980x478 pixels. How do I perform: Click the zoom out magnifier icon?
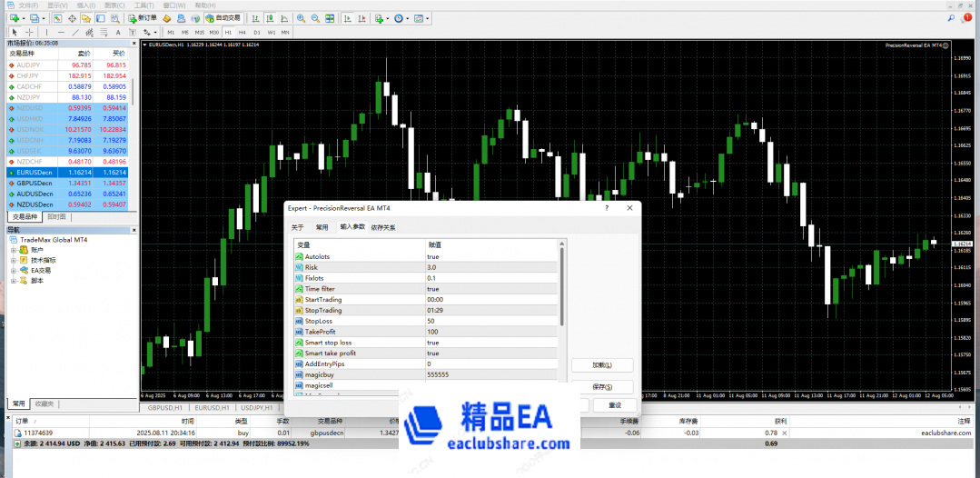314,18
